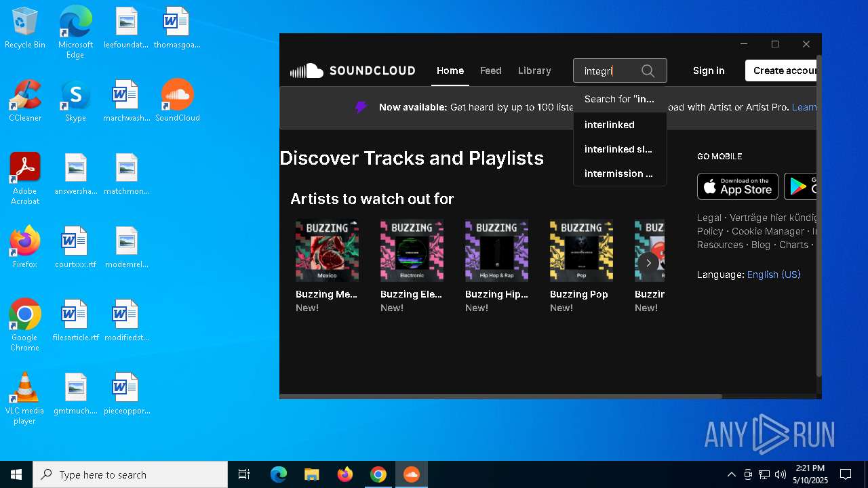The width and height of the screenshot is (868, 488).
Task: Select the gmtmuch... image file on desktop
Action: click(x=75, y=394)
